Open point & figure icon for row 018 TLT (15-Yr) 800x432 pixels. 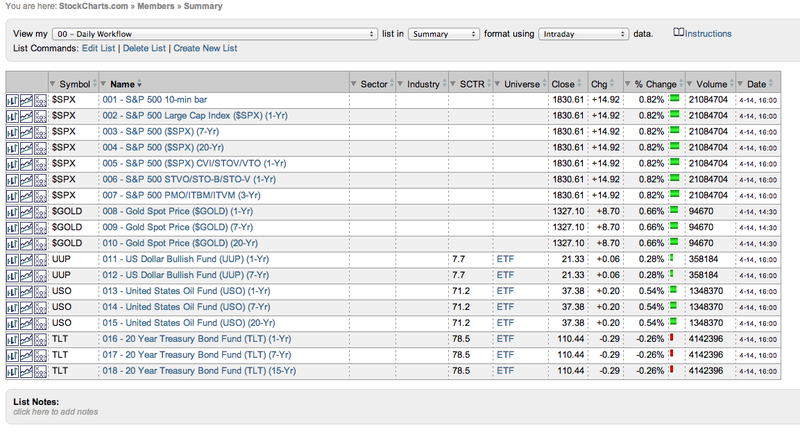coord(40,372)
